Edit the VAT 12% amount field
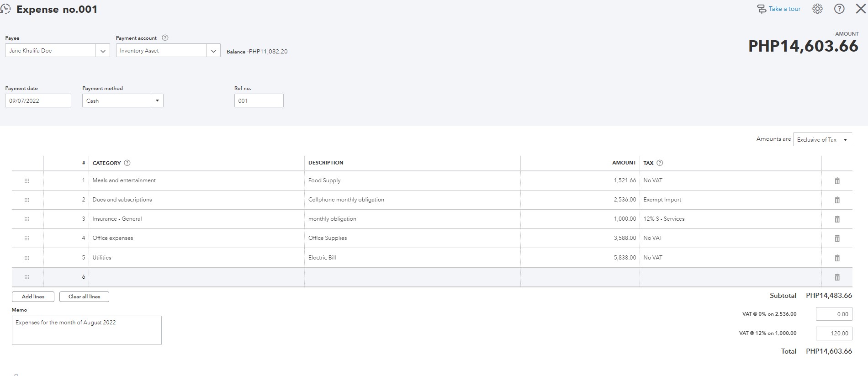The image size is (868, 376). pyautogui.click(x=834, y=333)
